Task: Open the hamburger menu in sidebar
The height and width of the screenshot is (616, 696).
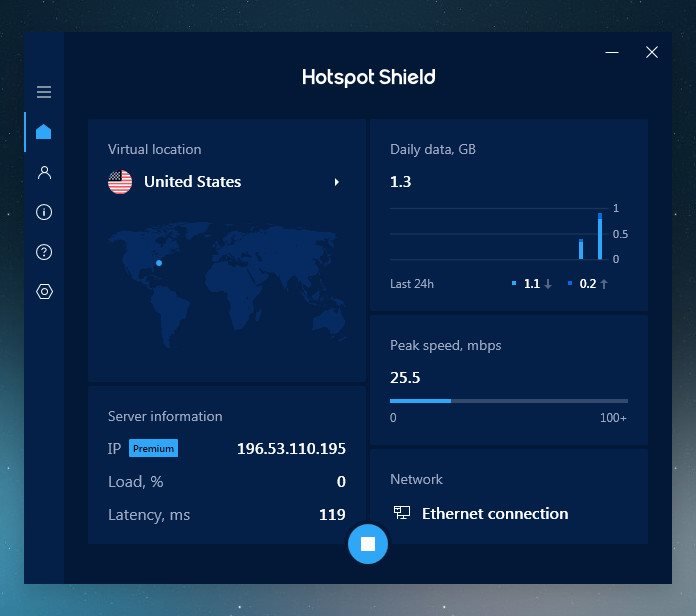Action: coord(44,92)
